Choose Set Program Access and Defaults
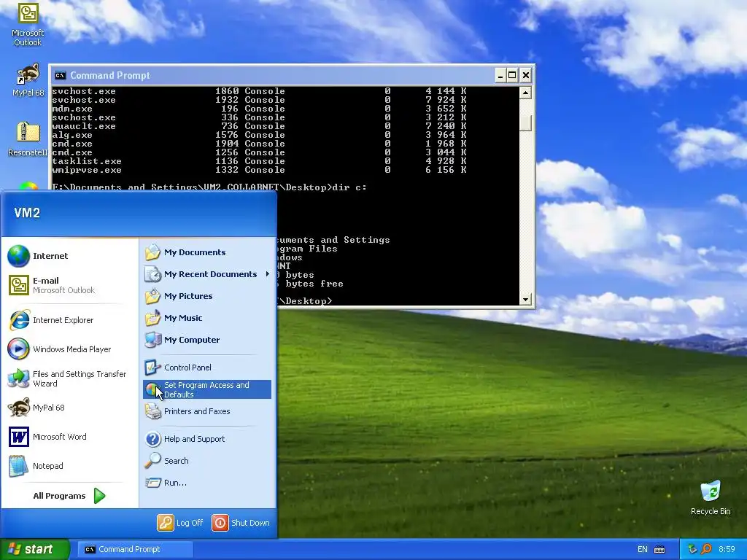Image resolution: width=747 pixels, height=560 pixels. [207, 389]
